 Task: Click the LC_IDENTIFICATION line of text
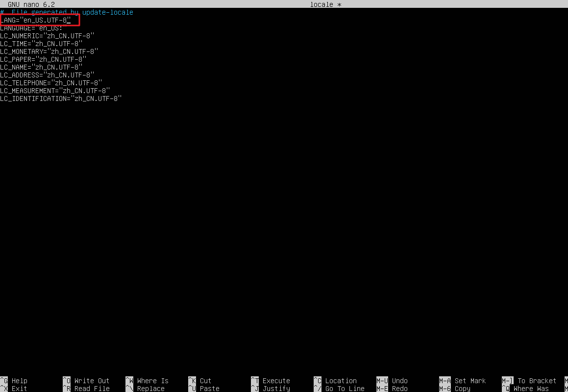tap(61, 98)
